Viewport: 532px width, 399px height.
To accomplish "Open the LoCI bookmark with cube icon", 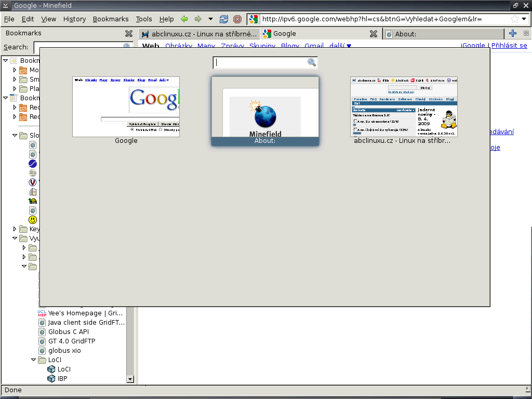I will 64,369.
